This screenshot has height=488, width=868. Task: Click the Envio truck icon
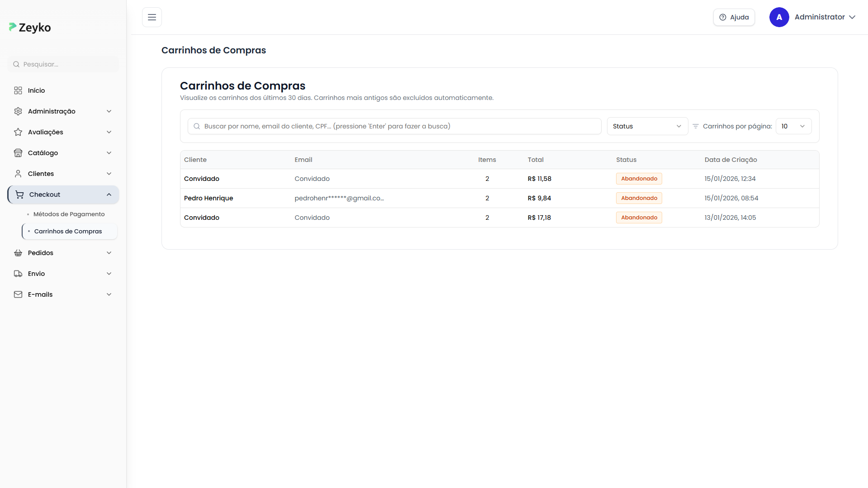(18, 274)
